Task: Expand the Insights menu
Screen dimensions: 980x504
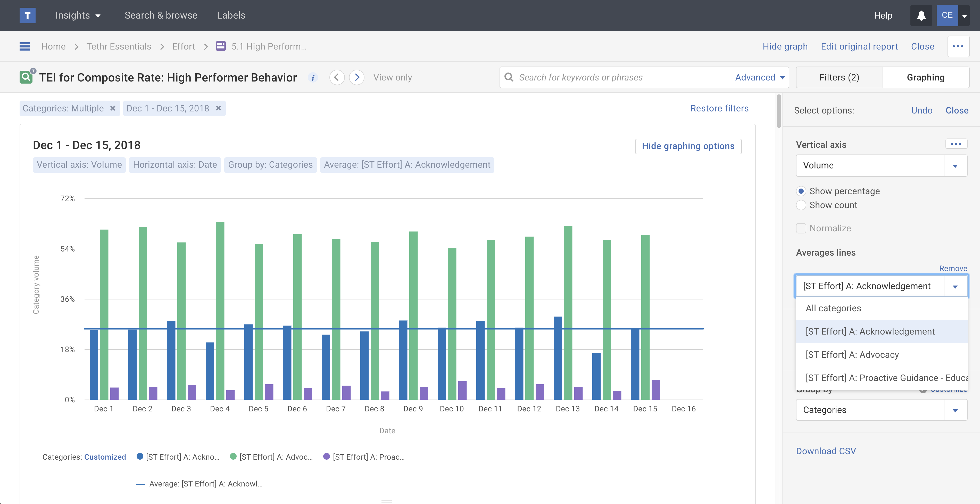Action: (78, 15)
